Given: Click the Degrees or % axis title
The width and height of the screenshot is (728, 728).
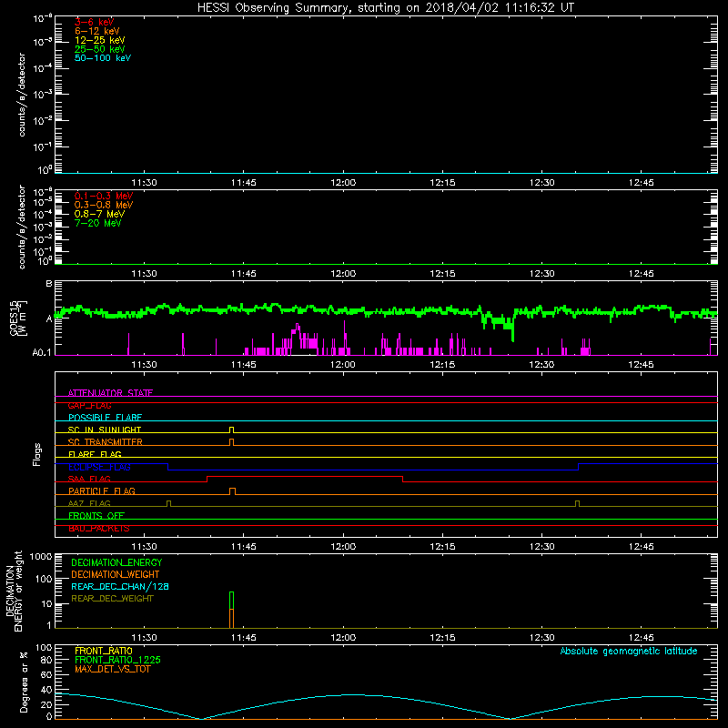Looking at the screenshot, I should 24,682.
